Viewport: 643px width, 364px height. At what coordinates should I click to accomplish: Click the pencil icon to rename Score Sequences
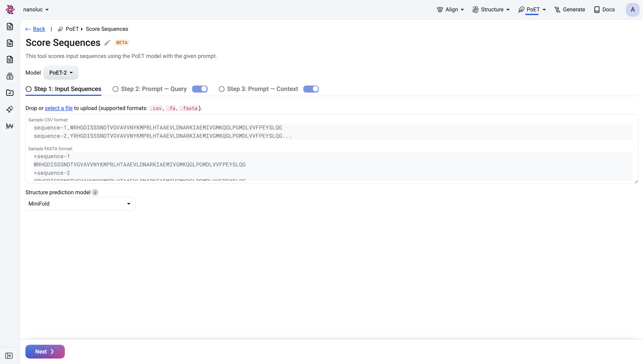point(107,43)
